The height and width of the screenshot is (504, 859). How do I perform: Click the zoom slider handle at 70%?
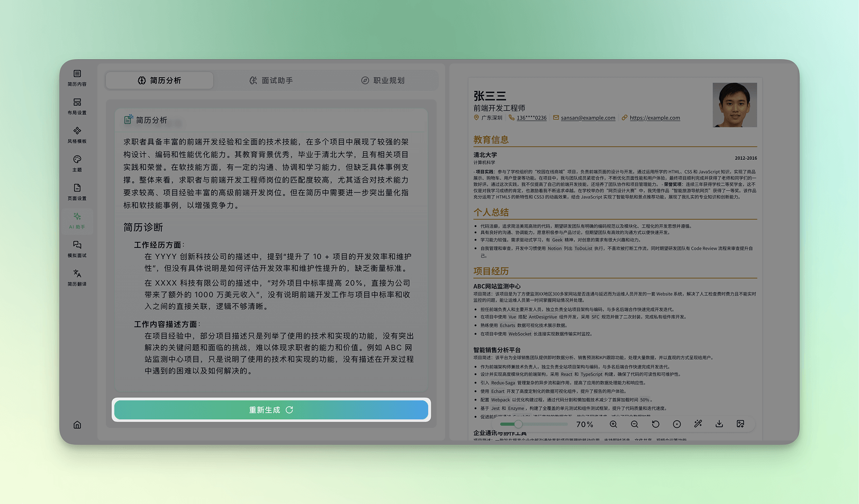518,424
